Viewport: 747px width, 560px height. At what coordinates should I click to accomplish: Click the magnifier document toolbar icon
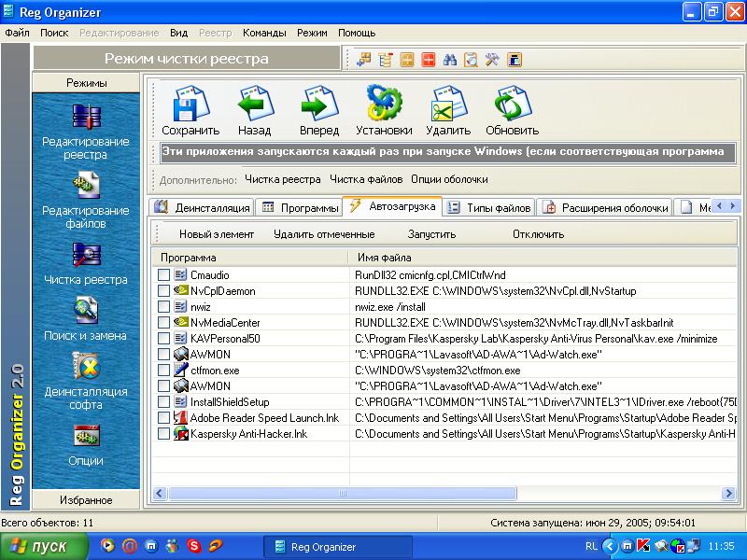(471, 60)
